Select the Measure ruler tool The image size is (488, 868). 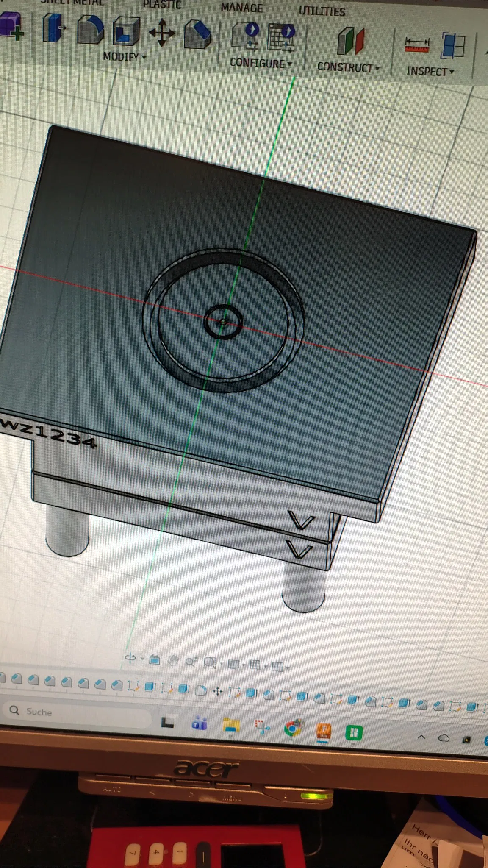417,45
